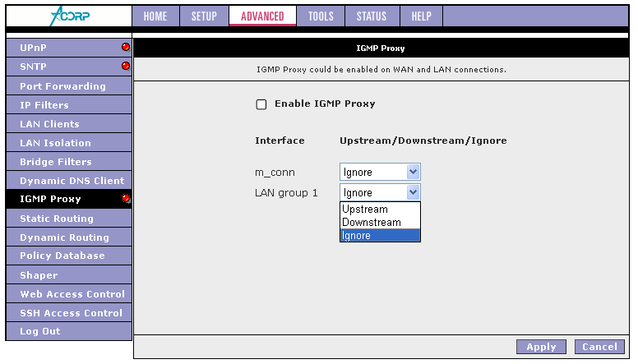Choose the highlighted Ignore list option
This screenshot has width=638, height=364.
pos(380,236)
